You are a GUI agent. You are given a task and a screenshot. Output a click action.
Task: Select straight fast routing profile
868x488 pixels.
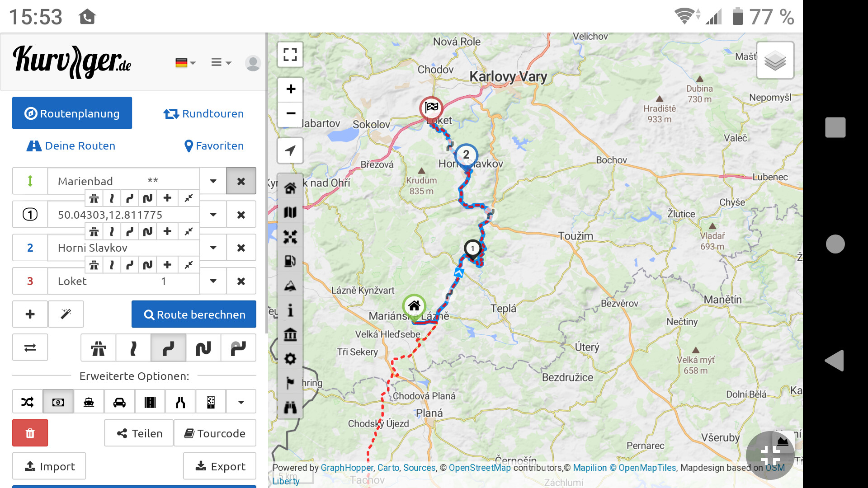pos(133,348)
